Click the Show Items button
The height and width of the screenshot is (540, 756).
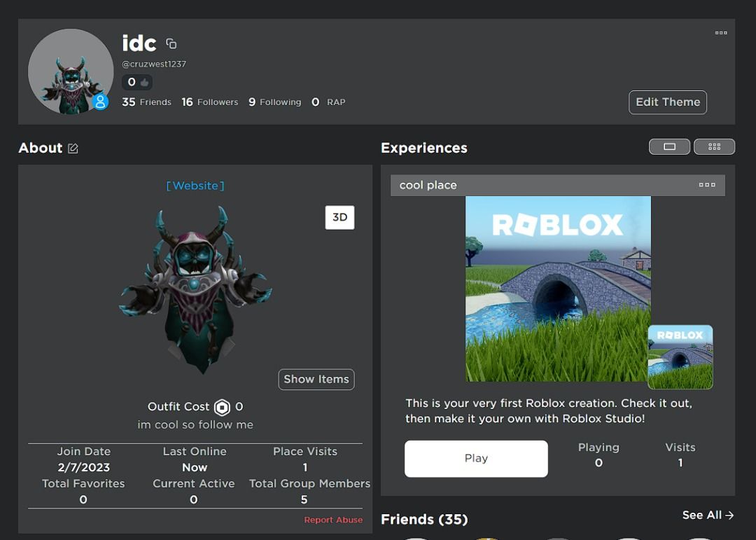point(316,379)
